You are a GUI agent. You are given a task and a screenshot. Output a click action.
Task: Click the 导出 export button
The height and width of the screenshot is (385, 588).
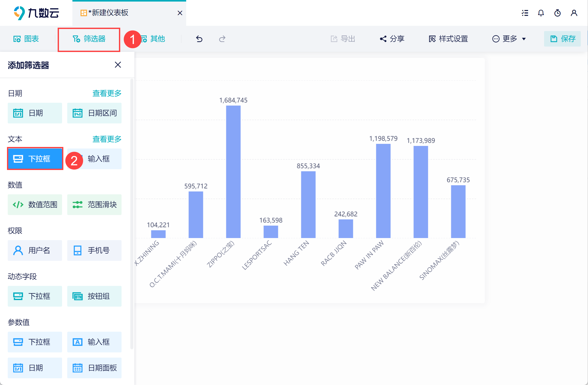point(343,39)
